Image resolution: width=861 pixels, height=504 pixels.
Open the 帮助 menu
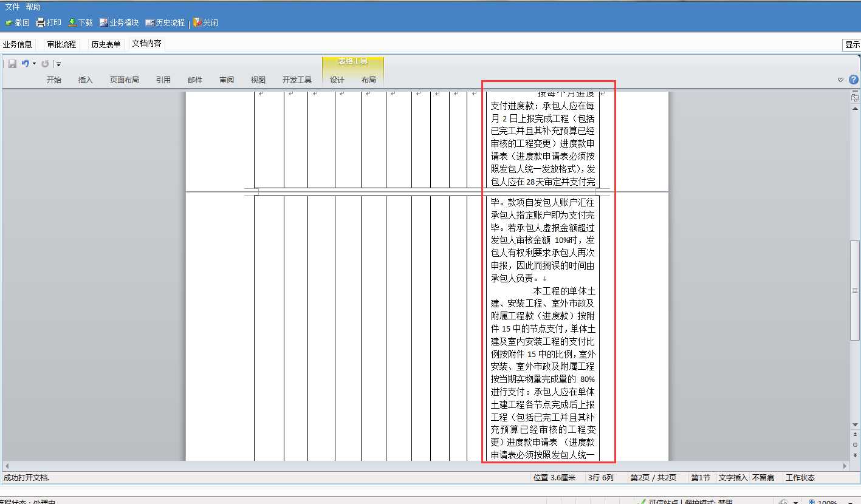tap(33, 7)
